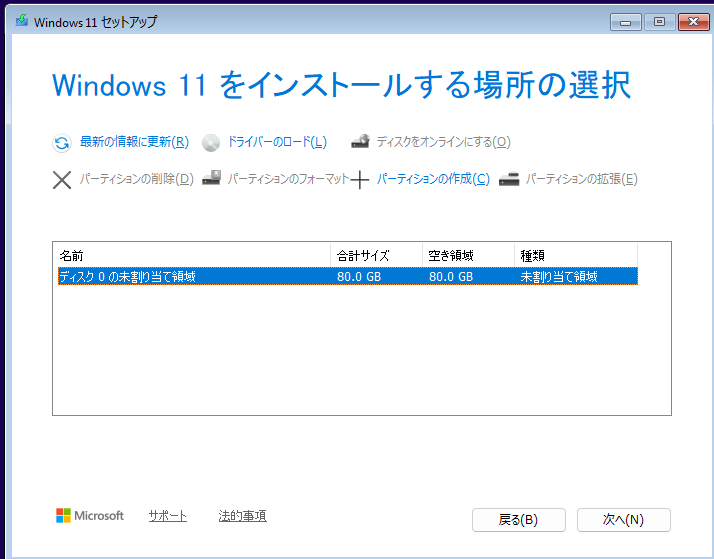Click the load driver disc icon
Viewport: 714px width, 559px height.
pos(211,143)
